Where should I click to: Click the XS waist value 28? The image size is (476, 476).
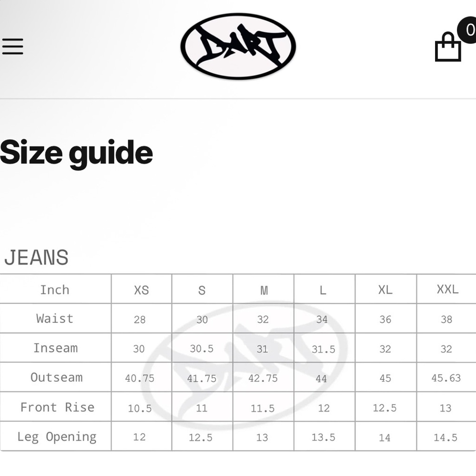(x=139, y=319)
